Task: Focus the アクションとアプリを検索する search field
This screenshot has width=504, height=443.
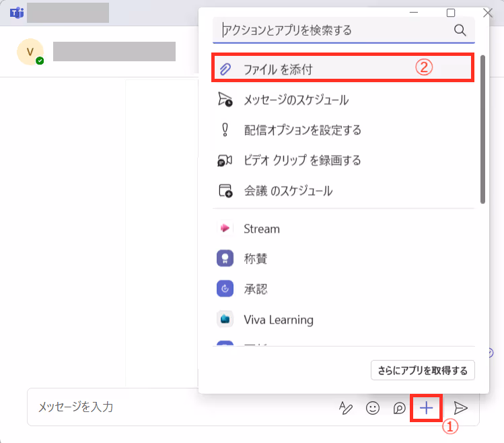Action: [344, 30]
